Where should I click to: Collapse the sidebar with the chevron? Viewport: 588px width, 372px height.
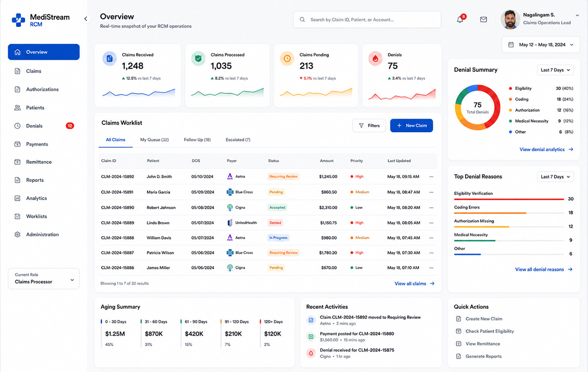[x=86, y=19]
